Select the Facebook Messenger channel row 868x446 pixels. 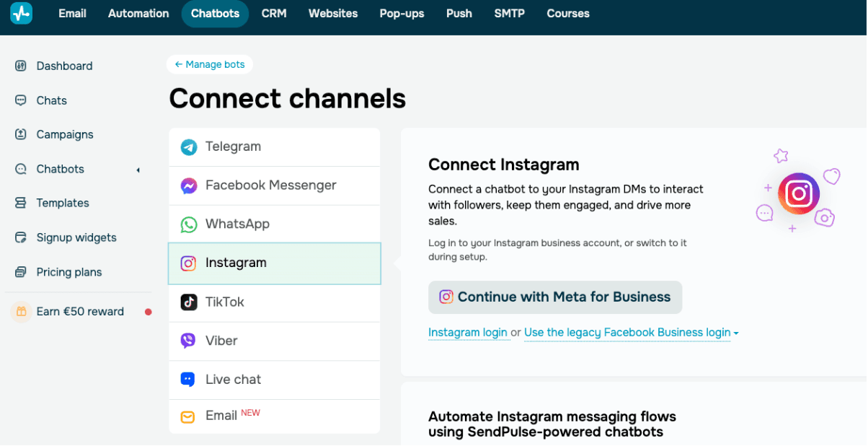(274, 186)
